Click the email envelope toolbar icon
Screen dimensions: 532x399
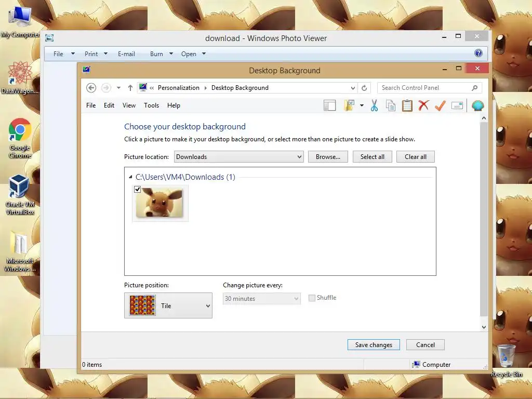(457, 105)
